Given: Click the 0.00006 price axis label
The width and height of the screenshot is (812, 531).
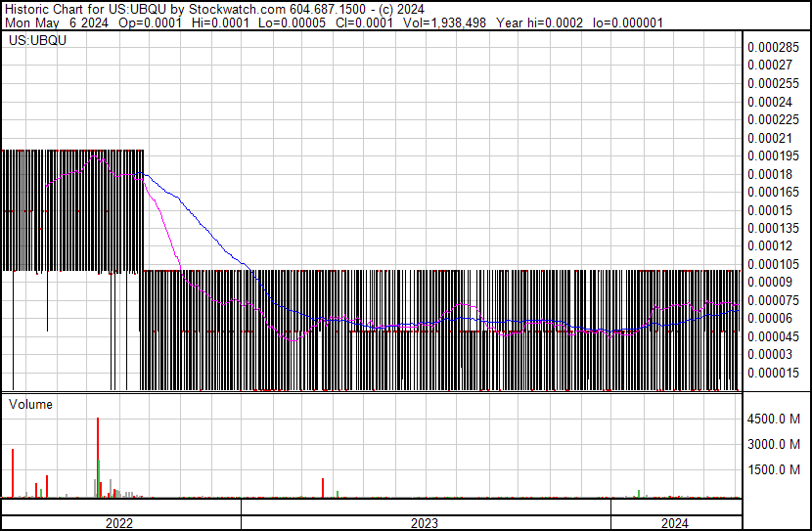Looking at the screenshot, I should tap(770, 318).
